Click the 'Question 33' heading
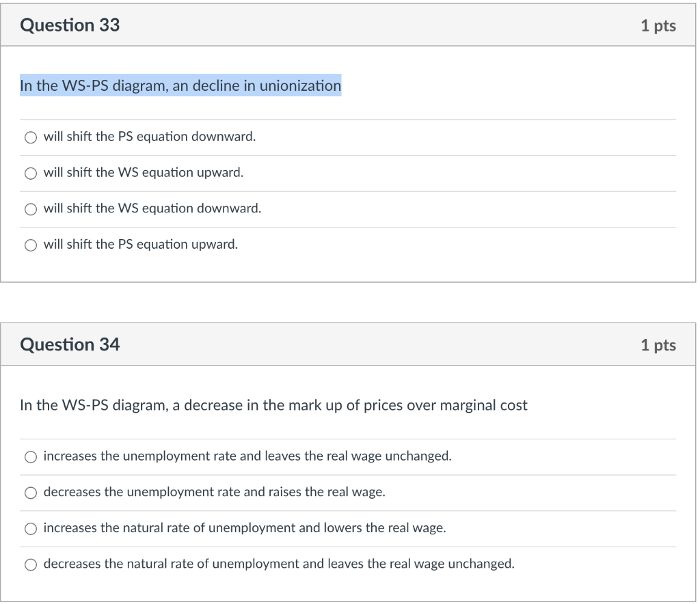Viewport: 700px width, 604px height. click(x=70, y=25)
